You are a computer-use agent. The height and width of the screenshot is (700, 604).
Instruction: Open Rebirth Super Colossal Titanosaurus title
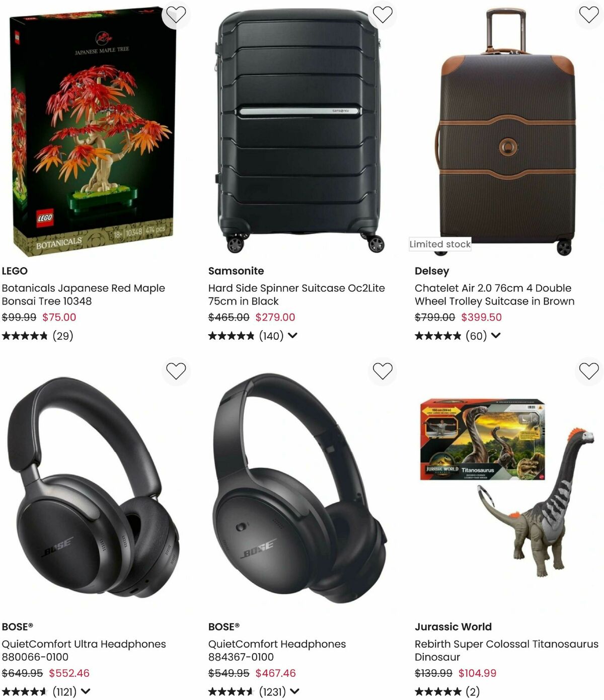coord(506,650)
